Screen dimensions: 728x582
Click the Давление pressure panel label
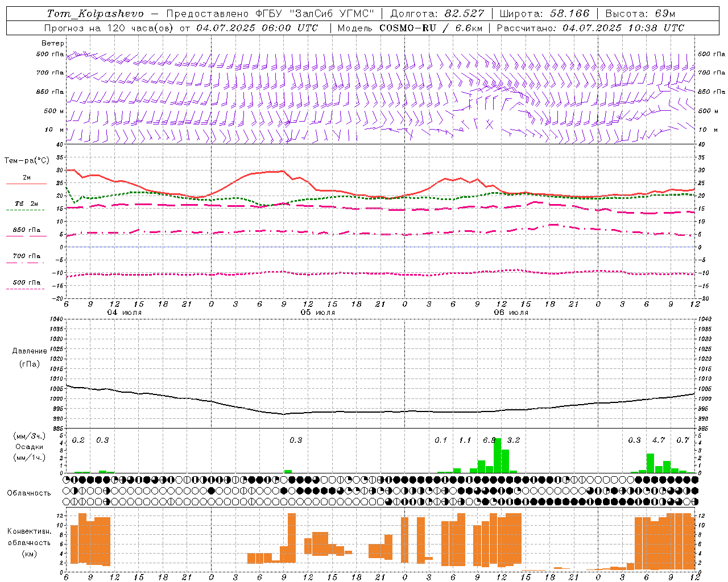click(x=30, y=351)
